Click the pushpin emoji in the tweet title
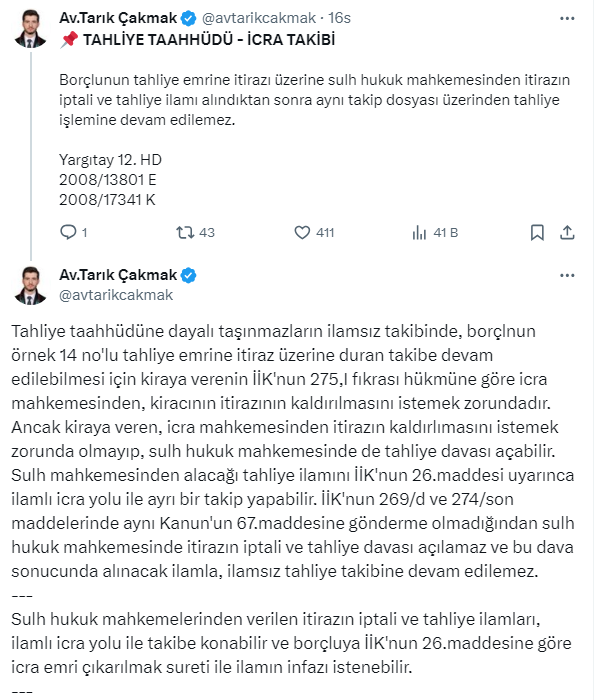 tap(70, 39)
